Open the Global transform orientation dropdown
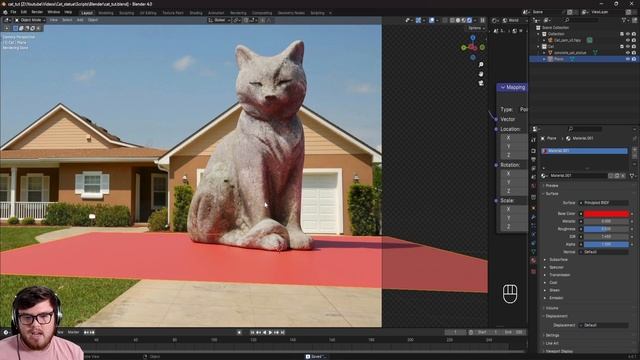 tap(219, 20)
